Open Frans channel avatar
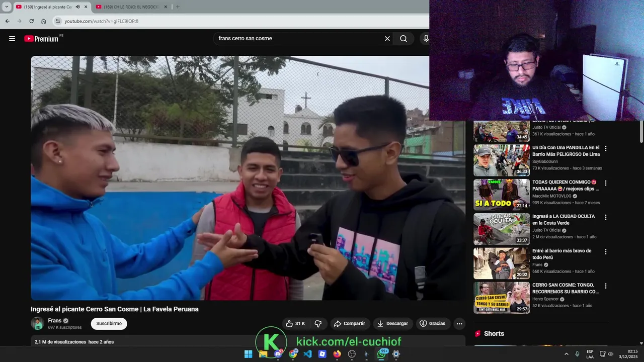The width and height of the screenshot is (644, 362). pos(38,324)
